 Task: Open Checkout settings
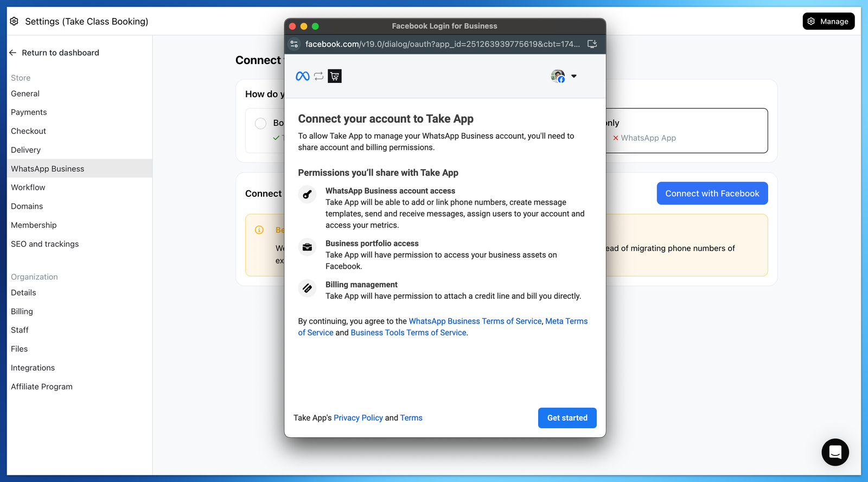pos(28,131)
